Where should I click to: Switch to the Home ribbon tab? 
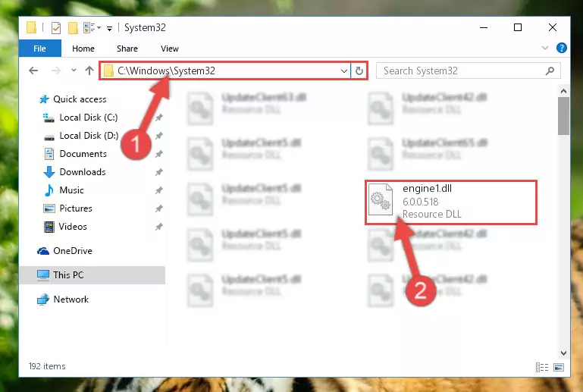click(83, 49)
